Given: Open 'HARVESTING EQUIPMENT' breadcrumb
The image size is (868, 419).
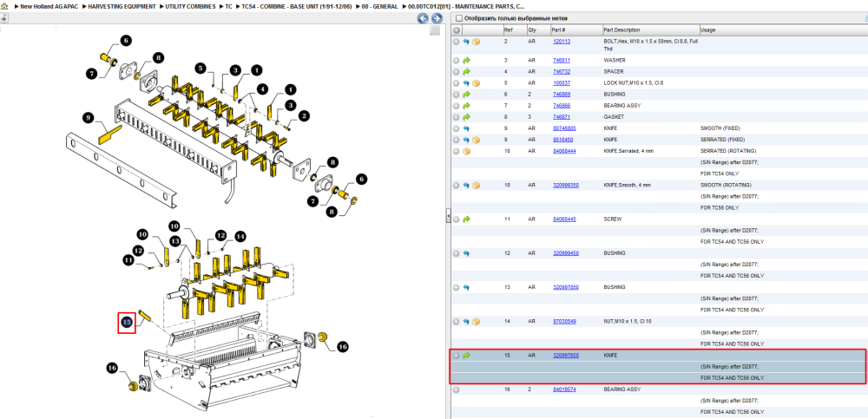Looking at the screenshot, I should pyautogui.click(x=122, y=6).
